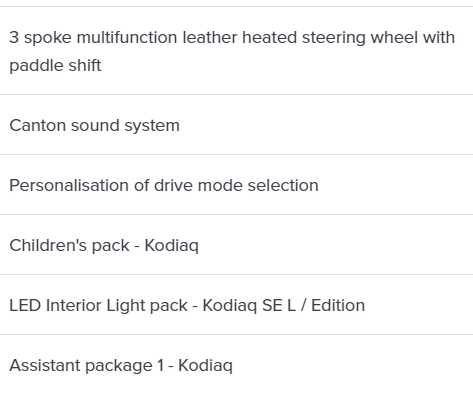
Task: Click the "paddle shift" text line
Action: click(55, 65)
